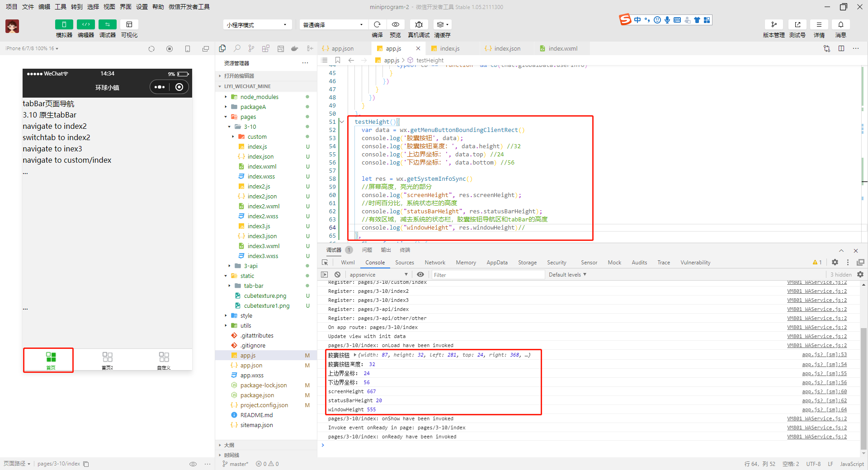
Task: Open the 项目 menu
Action: (11, 7)
